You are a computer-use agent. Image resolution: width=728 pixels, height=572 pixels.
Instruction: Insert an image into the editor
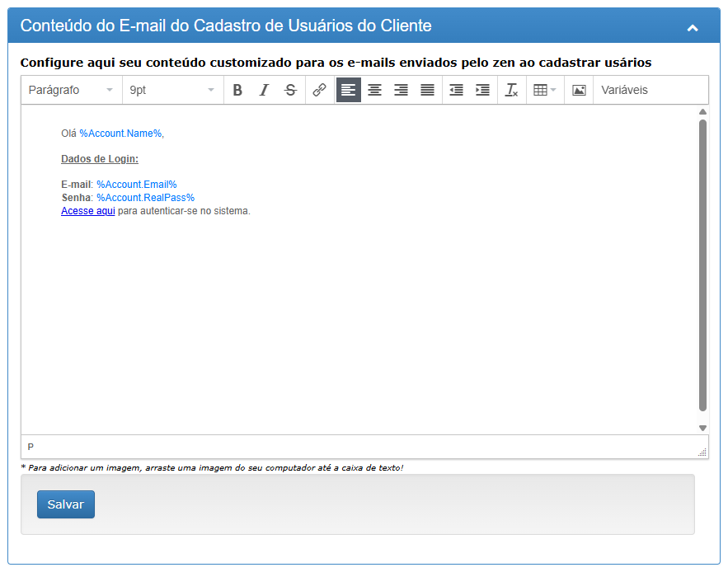pos(579,90)
